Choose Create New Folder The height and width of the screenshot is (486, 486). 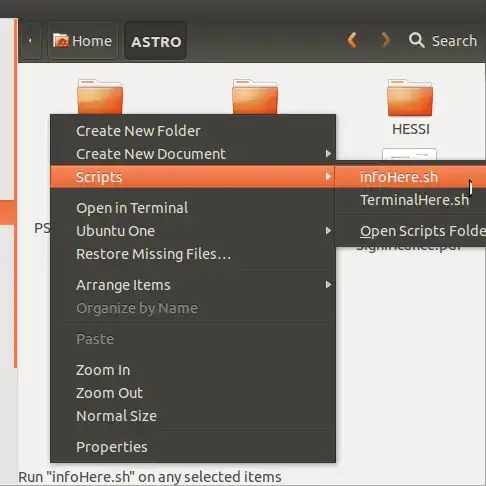click(x=193, y=131)
